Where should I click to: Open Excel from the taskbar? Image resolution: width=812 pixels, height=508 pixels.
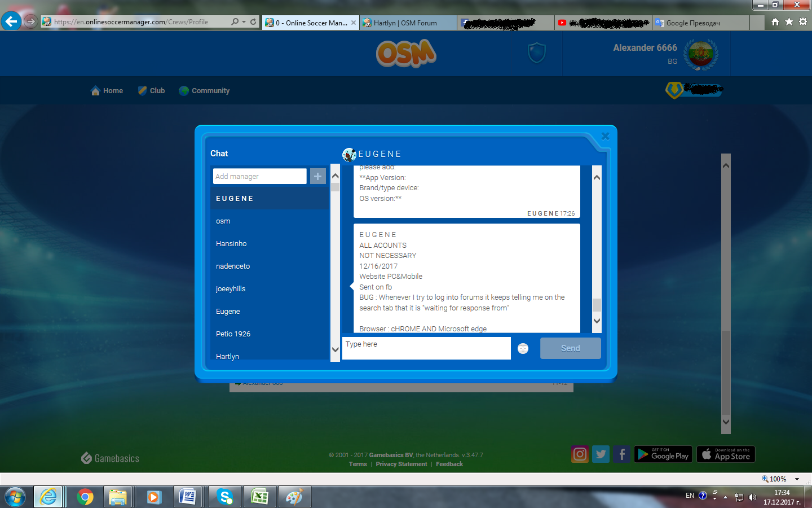pyautogui.click(x=260, y=497)
